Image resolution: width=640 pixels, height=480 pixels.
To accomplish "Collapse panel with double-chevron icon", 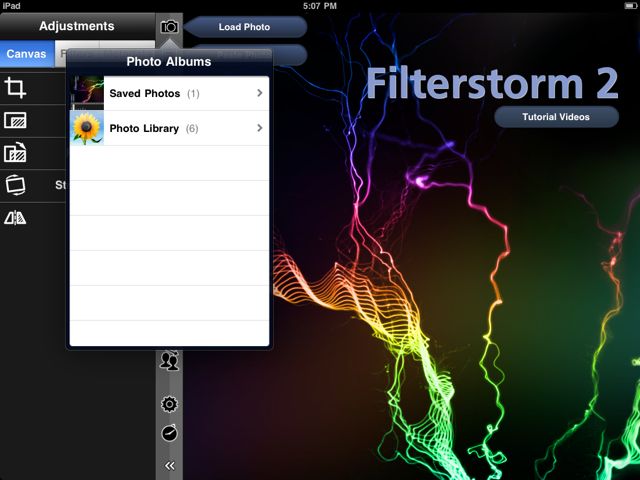I will (x=170, y=466).
